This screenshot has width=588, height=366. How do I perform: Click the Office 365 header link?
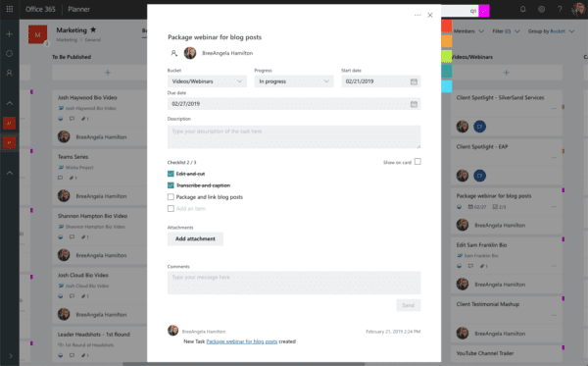pos(40,10)
